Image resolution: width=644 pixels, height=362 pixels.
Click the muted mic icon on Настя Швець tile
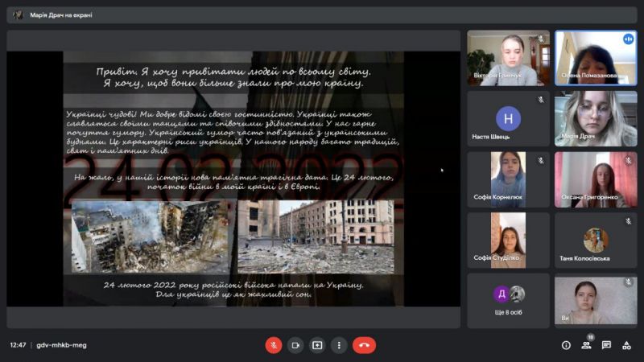[x=541, y=100]
